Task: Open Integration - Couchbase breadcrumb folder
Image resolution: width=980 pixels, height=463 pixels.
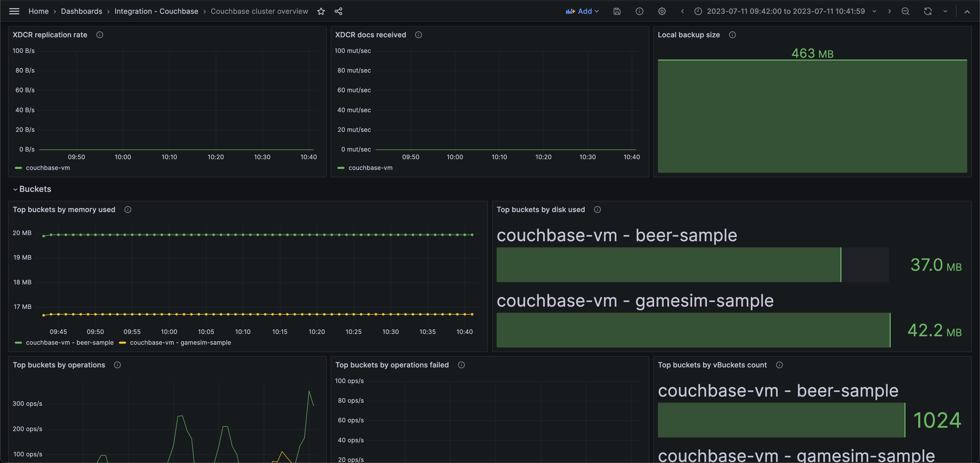Action: pyautogui.click(x=156, y=11)
